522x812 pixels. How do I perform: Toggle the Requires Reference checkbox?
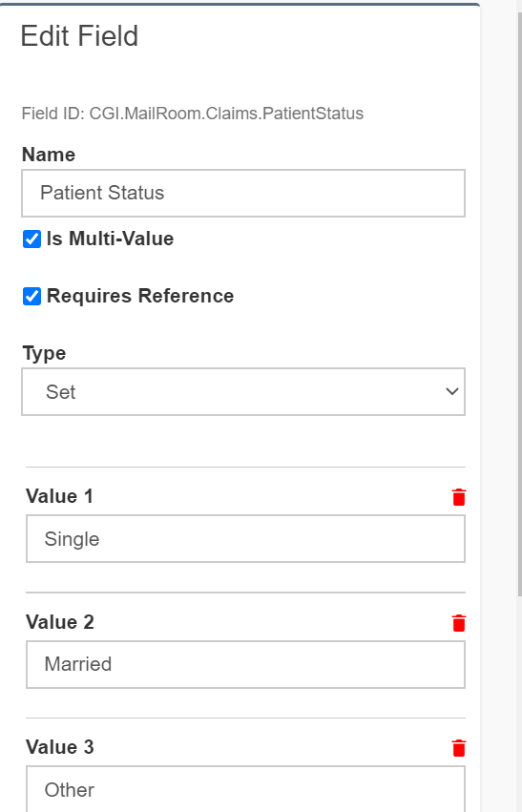tap(31, 296)
